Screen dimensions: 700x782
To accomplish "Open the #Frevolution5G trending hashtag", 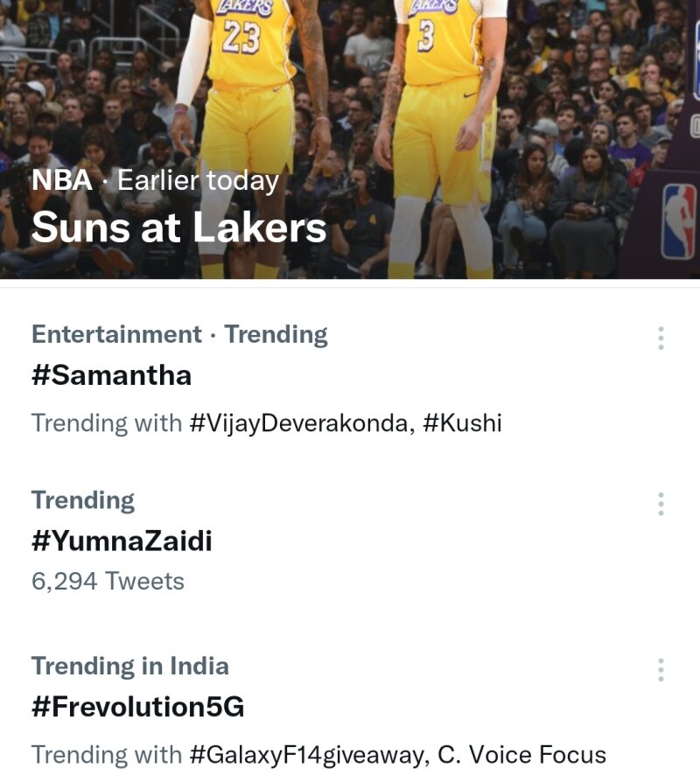I will 137,707.
